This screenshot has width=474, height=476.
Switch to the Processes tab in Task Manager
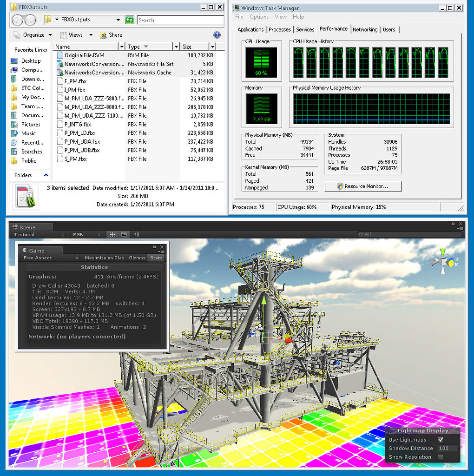coord(279,29)
